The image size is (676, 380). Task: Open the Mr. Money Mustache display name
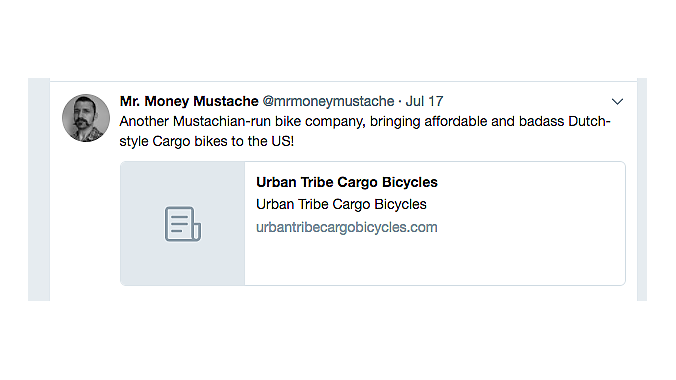click(x=189, y=101)
